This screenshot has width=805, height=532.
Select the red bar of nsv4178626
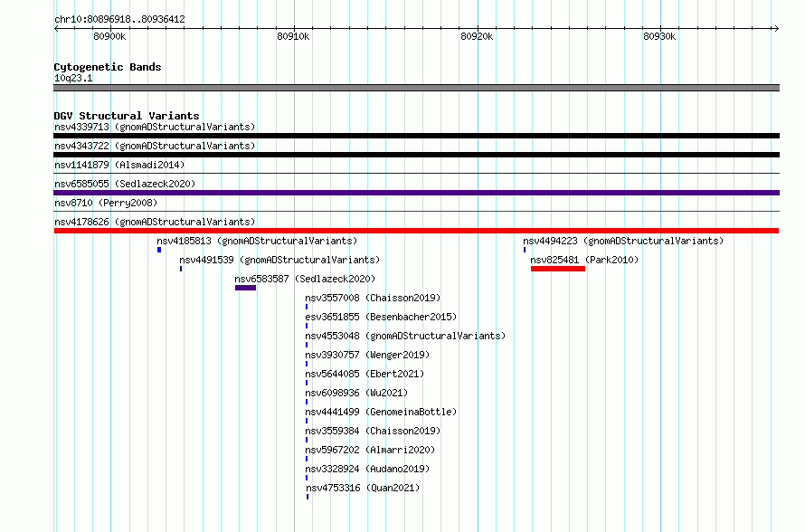[416, 231]
